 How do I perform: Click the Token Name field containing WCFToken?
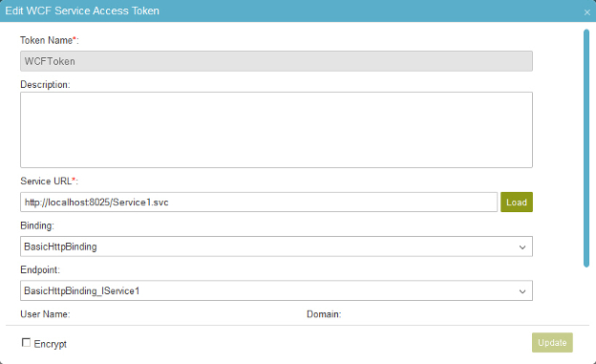pyautogui.click(x=276, y=61)
